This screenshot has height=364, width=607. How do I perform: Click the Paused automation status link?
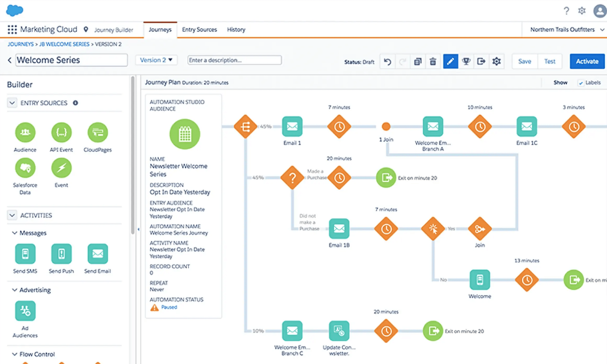pyautogui.click(x=169, y=307)
